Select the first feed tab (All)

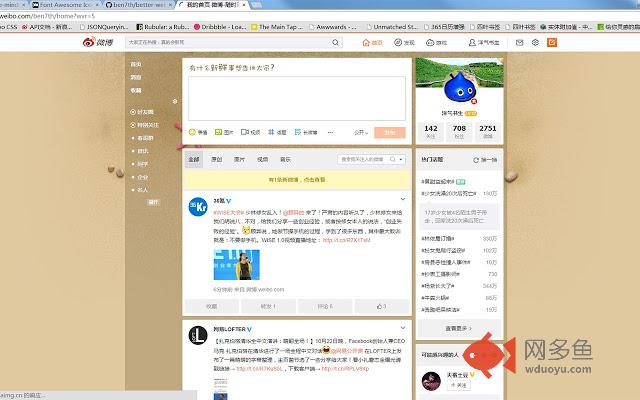point(194,159)
